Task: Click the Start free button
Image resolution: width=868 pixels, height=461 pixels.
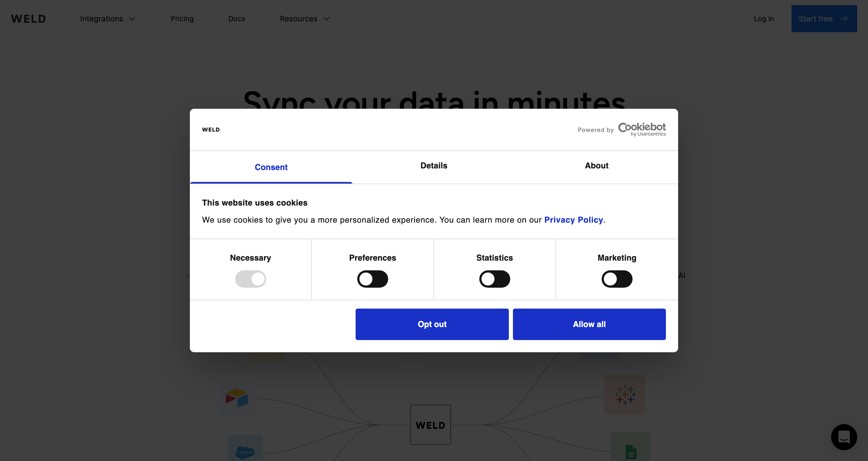Action: coord(824,19)
